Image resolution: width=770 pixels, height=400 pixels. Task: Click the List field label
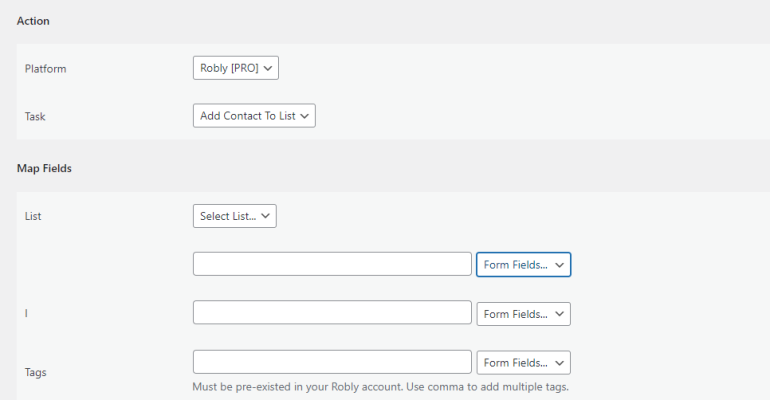(x=33, y=216)
